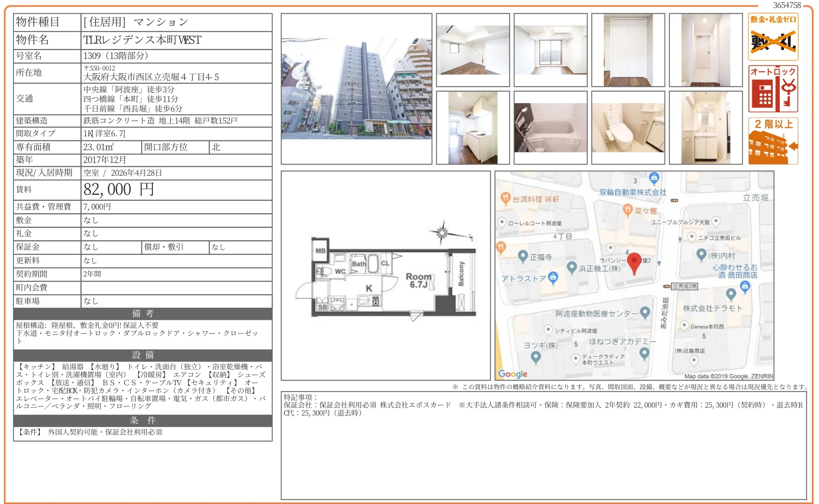The image size is (819, 504).
Task: Click the 立売堀3南 intersection label
Action: pyautogui.click(x=684, y=286)
